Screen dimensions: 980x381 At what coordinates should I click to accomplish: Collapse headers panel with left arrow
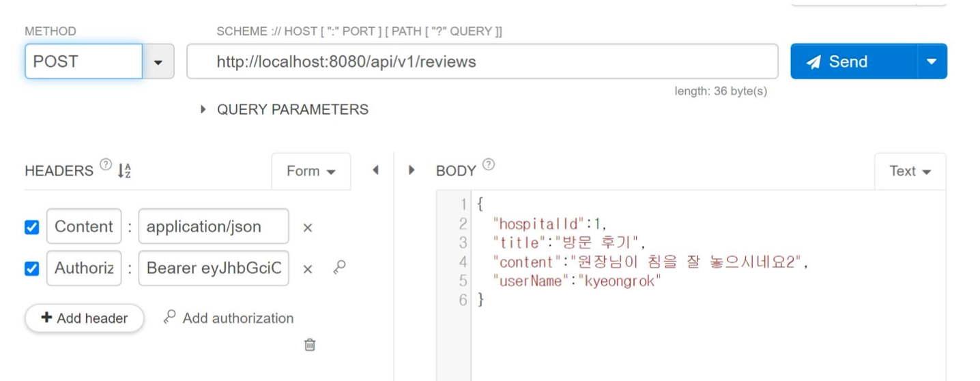point(375,170)
